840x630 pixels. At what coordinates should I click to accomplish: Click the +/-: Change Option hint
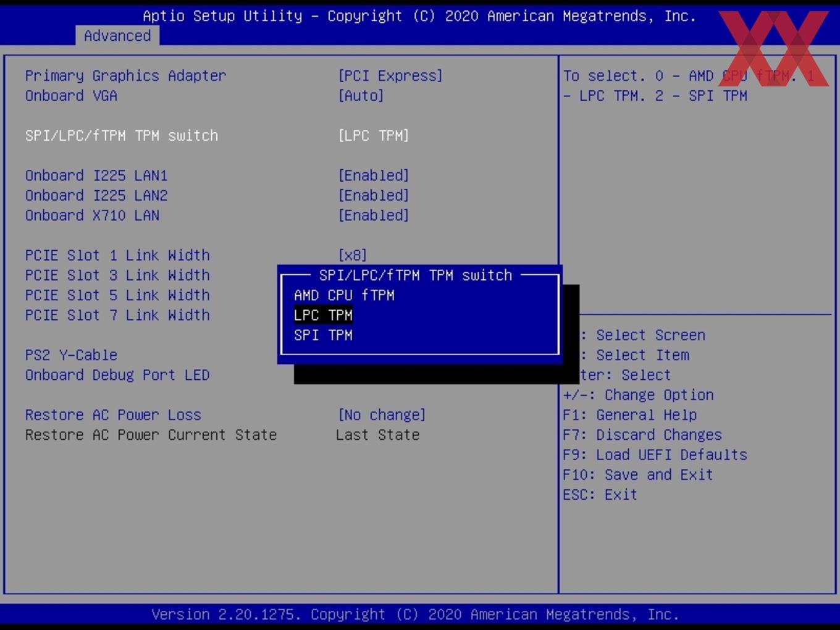point(638,395)
